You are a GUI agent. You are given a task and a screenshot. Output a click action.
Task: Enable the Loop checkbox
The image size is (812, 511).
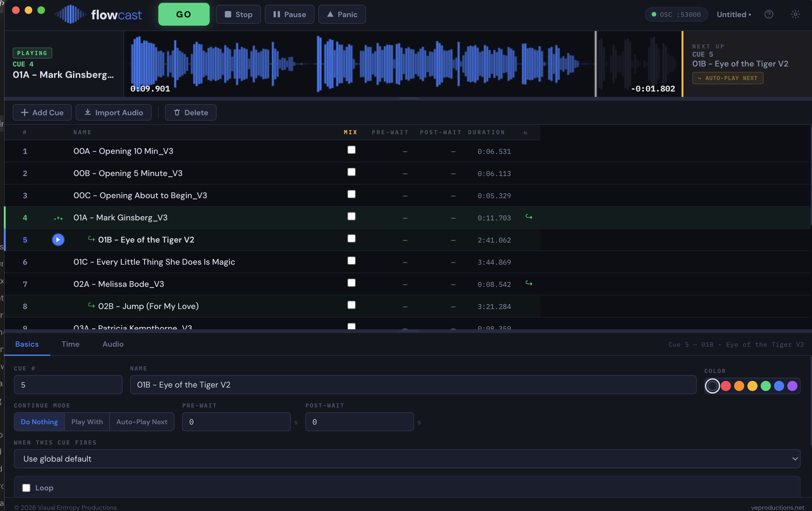[26, 488]
